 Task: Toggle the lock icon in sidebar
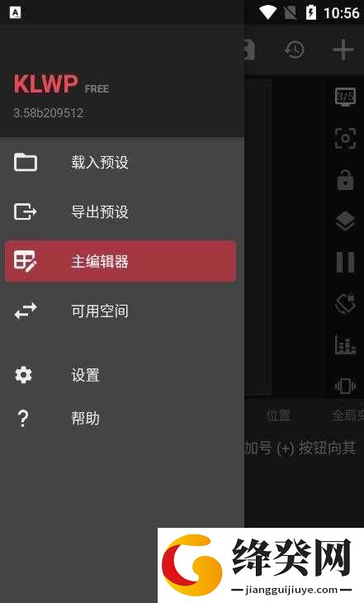pos(345,179)
